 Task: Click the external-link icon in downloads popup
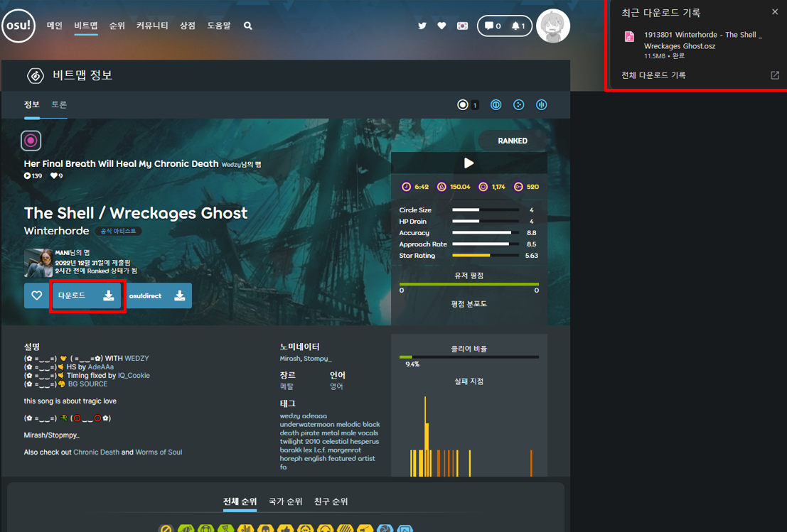tap(775, 75)
